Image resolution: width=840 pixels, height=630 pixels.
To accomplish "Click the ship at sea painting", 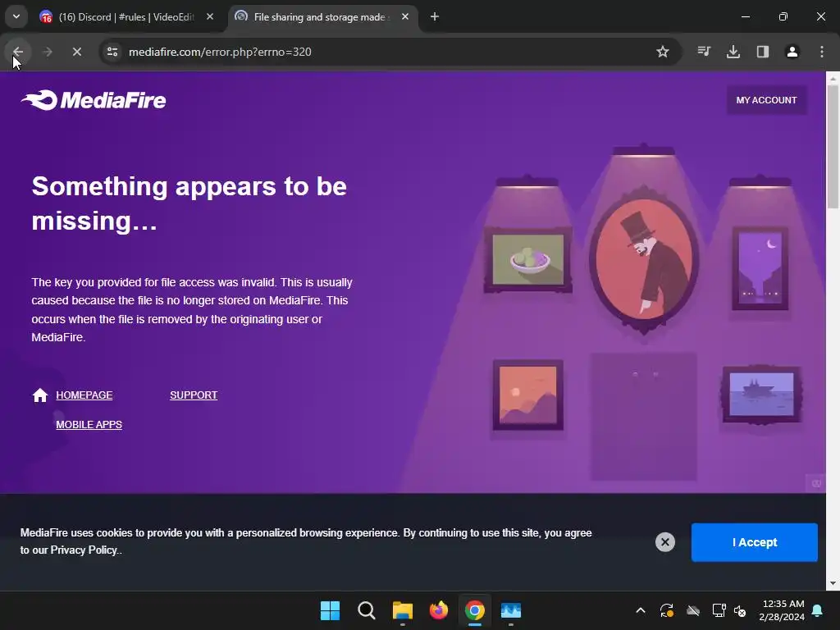I will (761, 395).
